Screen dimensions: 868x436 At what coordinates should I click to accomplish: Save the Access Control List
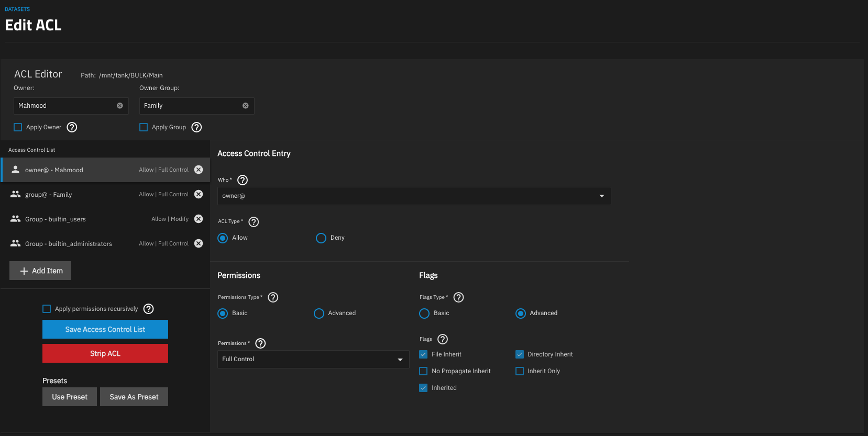(105, 329)
